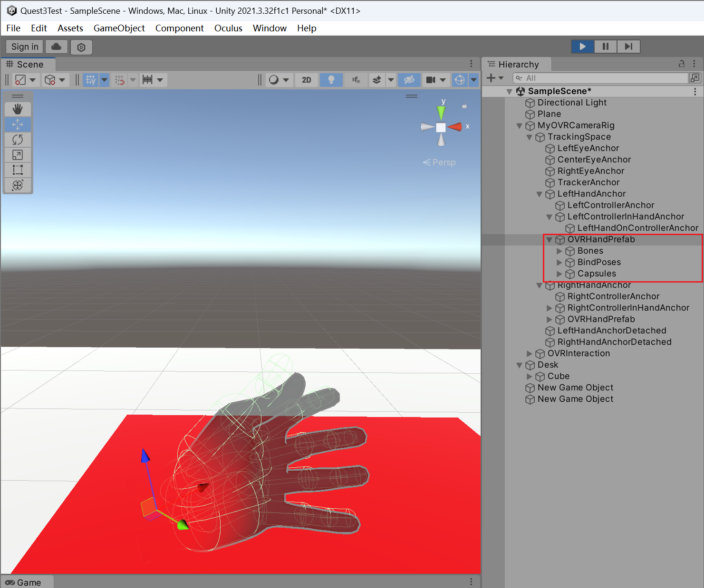Click the red X axis cone on the gizmo

[x=455, y=127]
